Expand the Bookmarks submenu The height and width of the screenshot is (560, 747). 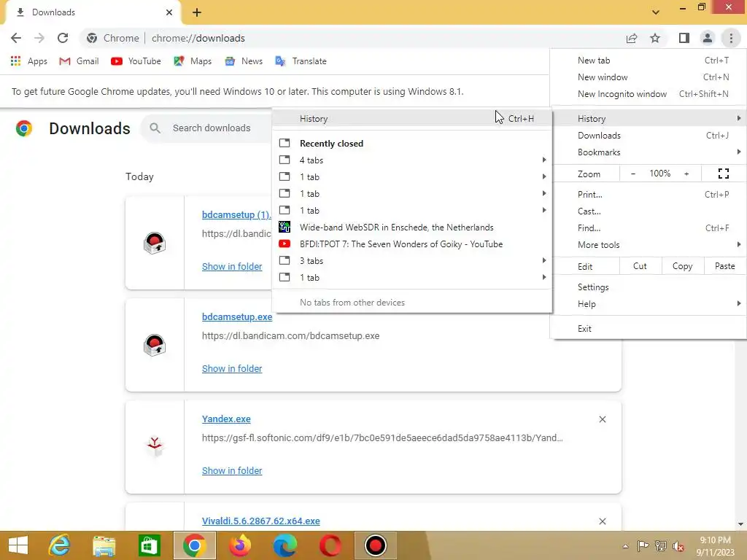[648, 152]
